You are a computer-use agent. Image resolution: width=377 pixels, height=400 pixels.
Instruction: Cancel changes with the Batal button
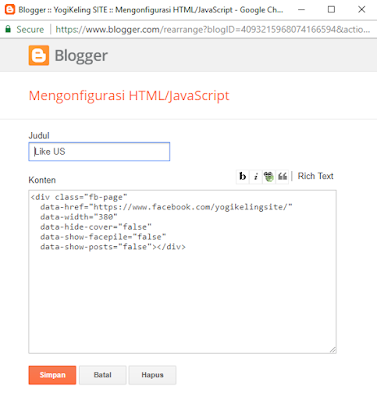coord(103,375)
